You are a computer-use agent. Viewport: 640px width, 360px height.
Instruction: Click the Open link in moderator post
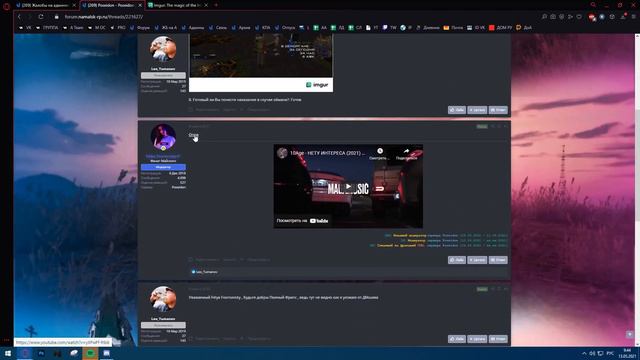(x=193, y=135)
